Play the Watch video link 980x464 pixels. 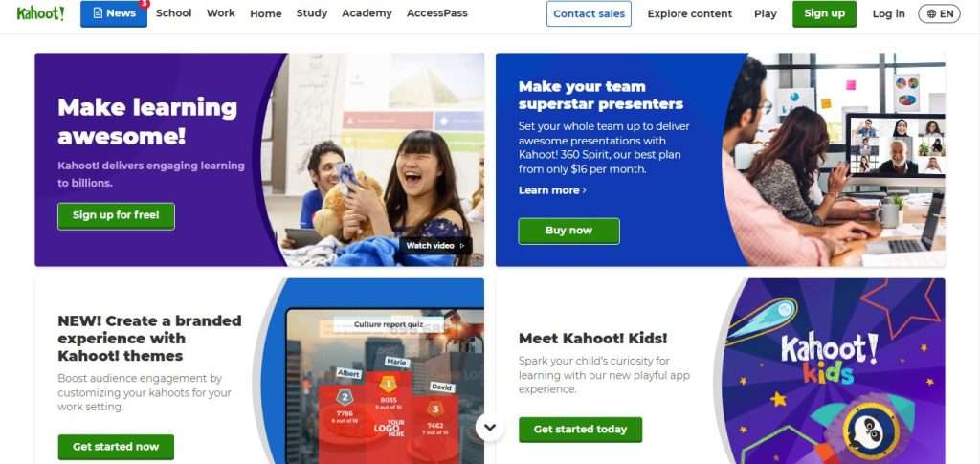point(435,246)
